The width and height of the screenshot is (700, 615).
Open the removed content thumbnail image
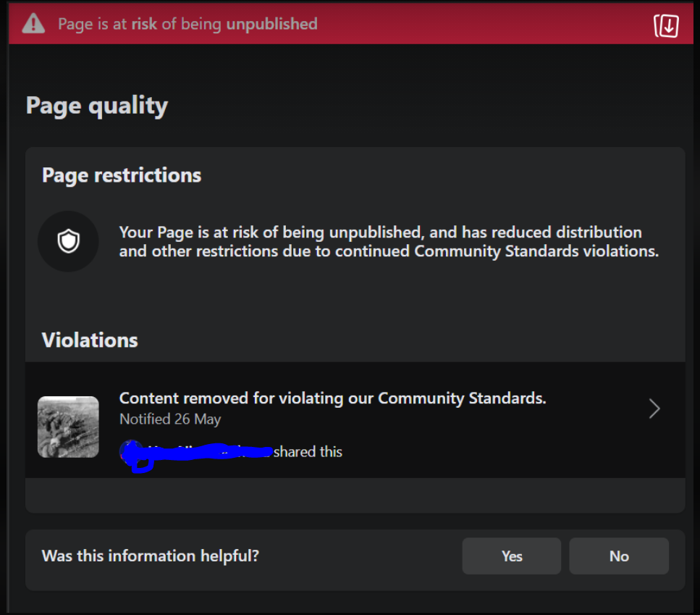[x=68, y=427]
